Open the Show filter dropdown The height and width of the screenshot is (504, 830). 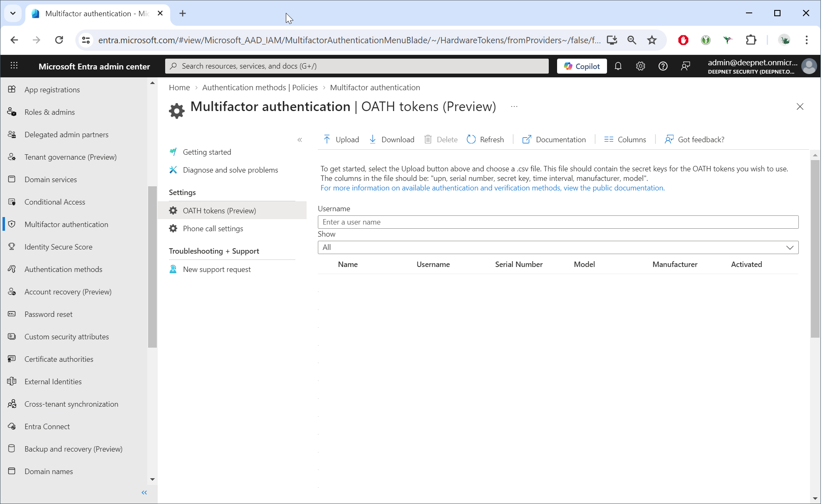click(558, 247)
